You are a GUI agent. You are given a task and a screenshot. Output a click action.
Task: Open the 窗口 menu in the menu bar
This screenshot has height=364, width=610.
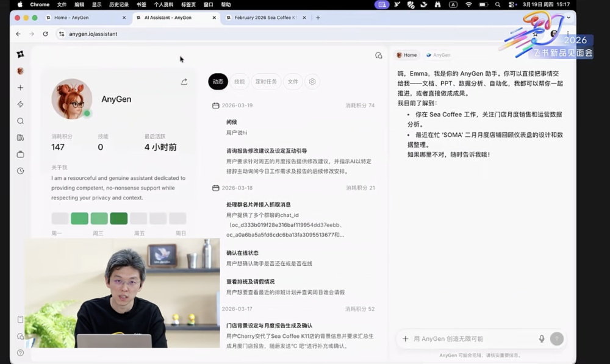(x=209, y=5)
